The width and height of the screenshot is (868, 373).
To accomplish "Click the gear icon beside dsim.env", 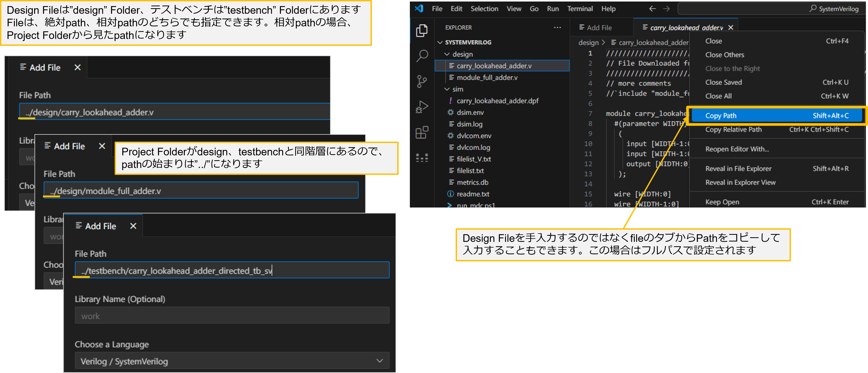I will click(451, 112).
